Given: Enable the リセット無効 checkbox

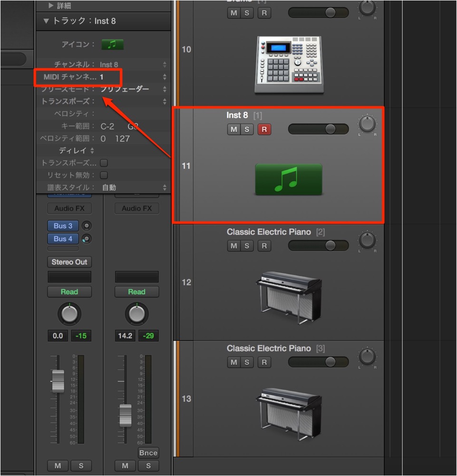Looking at the screenshot, I should (104, 175).
